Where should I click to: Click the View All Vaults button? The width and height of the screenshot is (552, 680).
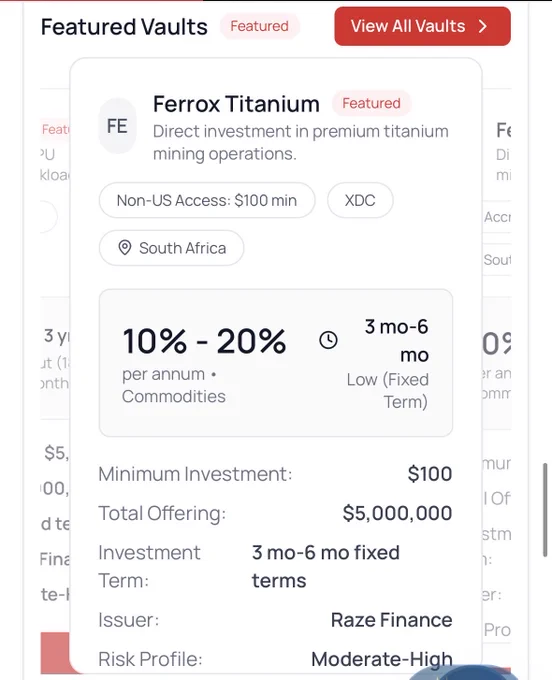click(422, 26)
